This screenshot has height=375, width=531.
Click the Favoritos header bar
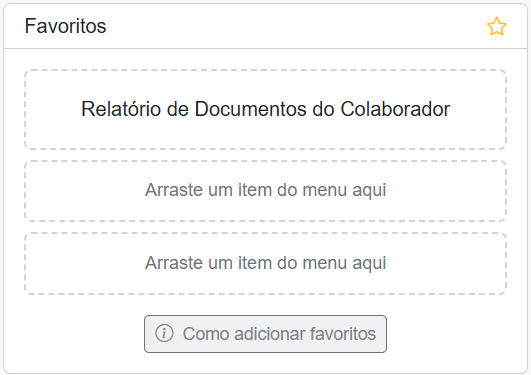coord(266,26)
